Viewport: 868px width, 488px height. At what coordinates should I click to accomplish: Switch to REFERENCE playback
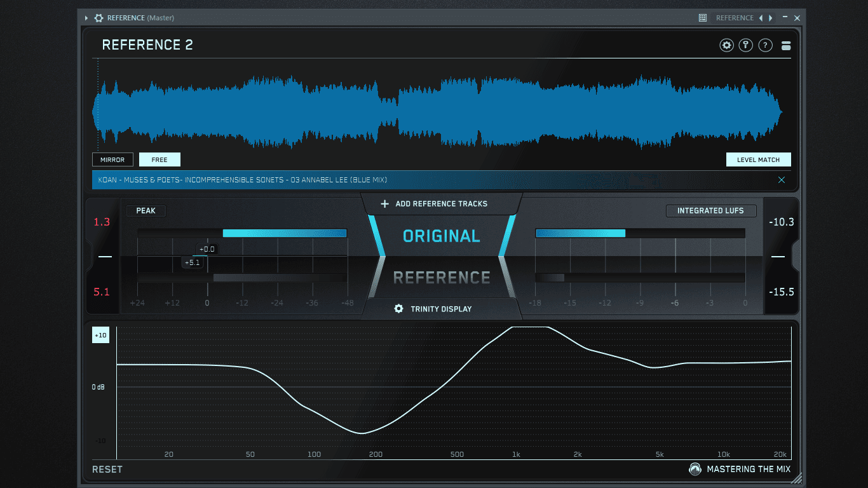point(442,277)
